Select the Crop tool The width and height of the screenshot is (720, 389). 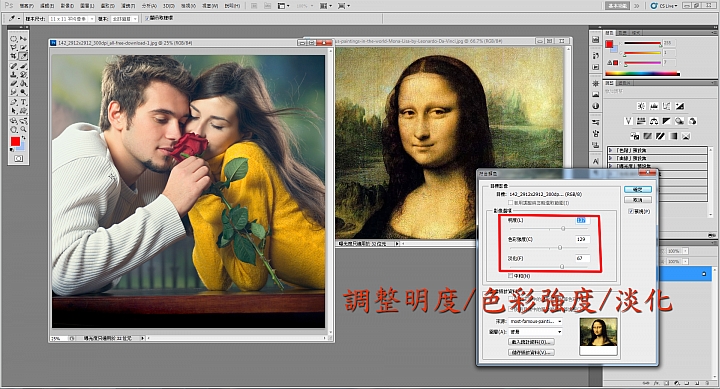[x=13, y=56]
